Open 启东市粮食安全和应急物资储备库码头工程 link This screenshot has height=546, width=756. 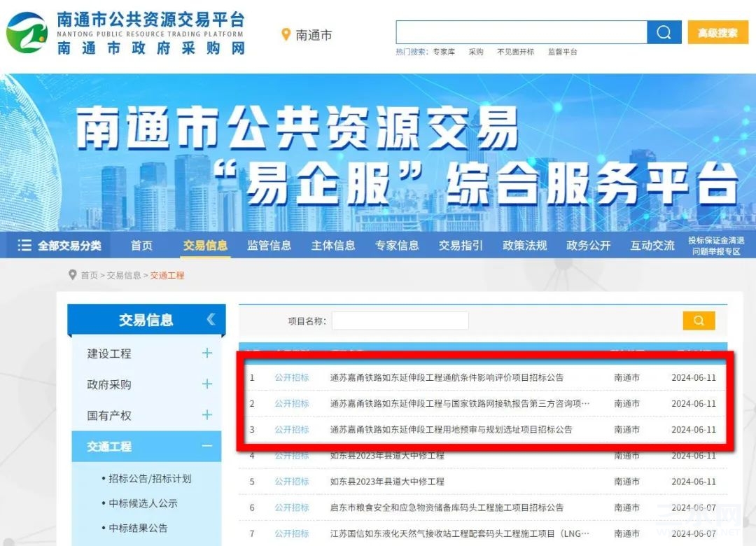coord(447,507)
